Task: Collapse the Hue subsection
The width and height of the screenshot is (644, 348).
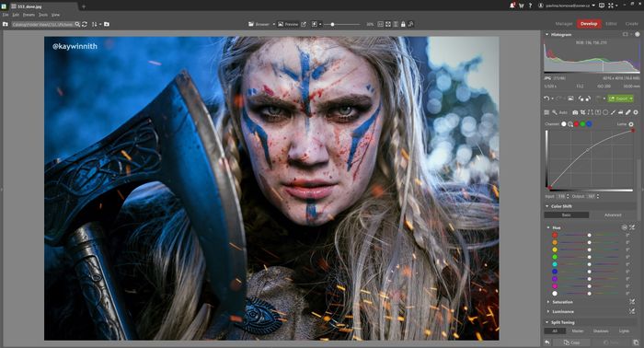Action: click(548, 227)
